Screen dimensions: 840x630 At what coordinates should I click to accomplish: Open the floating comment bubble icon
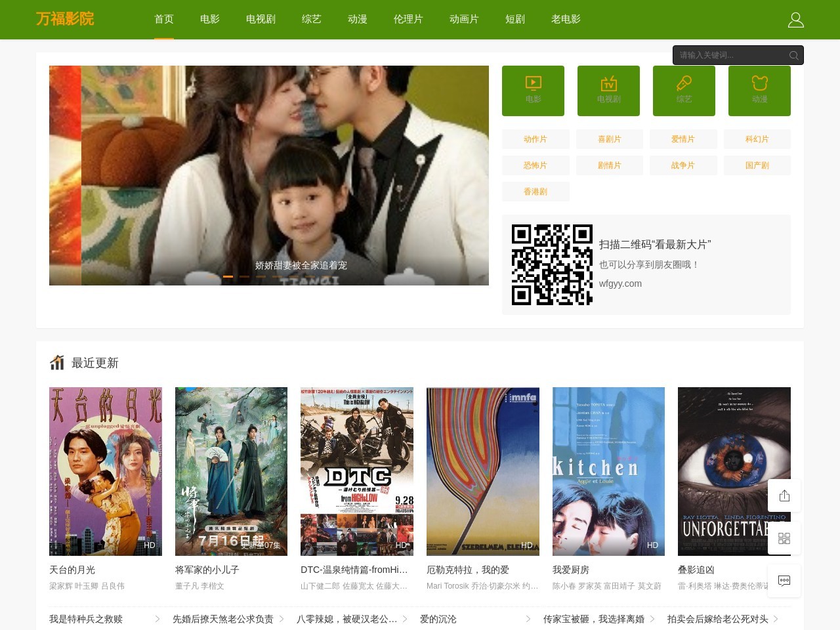point(784,581)
